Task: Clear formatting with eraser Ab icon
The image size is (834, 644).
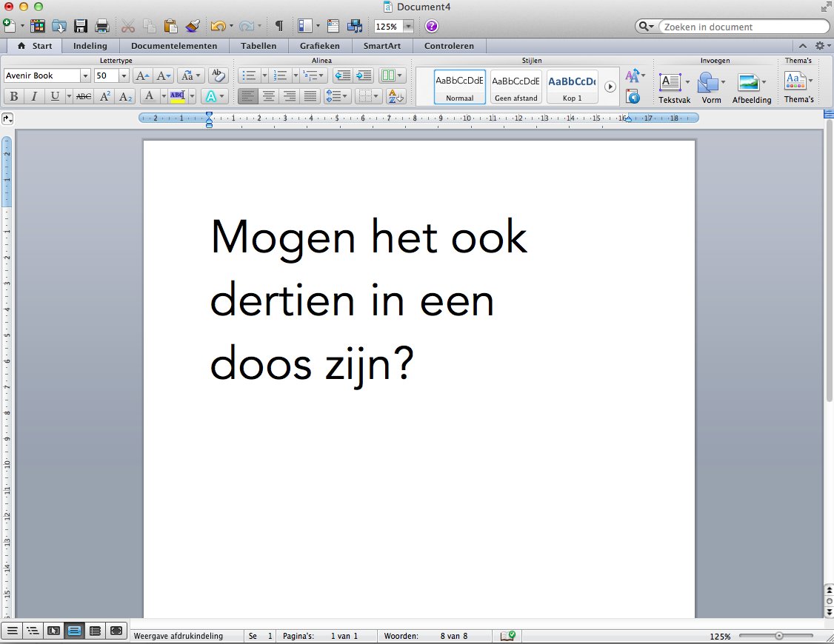Action: point(218,76)
